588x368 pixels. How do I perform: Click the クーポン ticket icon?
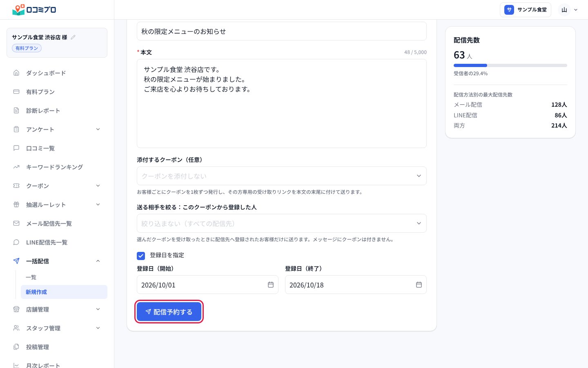[x=16, y=186]
